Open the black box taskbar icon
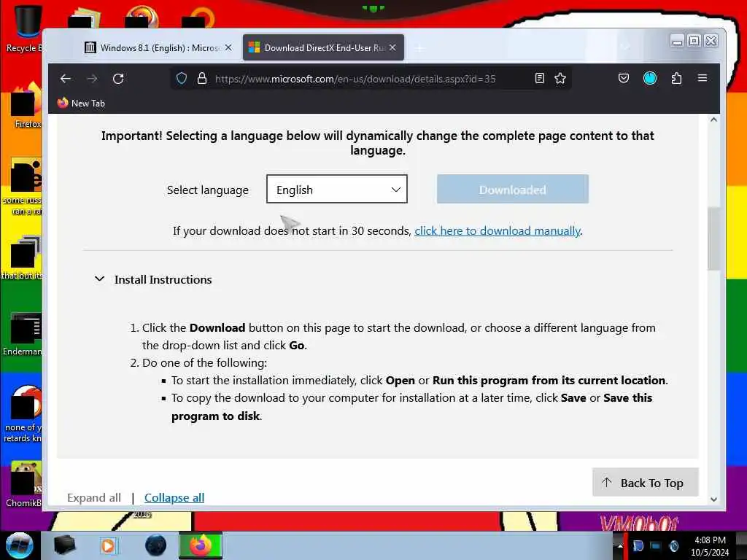Viewport: 747px width, 560px height. click(x=65, y=545)
